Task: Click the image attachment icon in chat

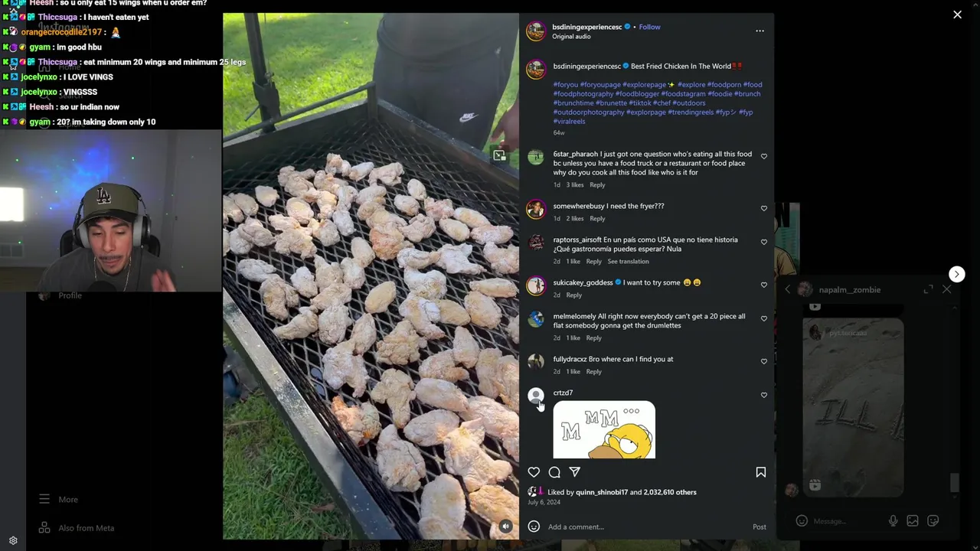Action: 913,521
